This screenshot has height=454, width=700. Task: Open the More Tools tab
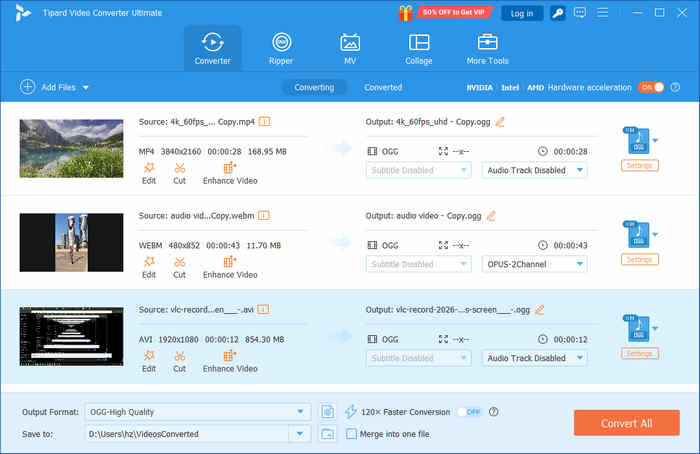pyautogui.click(x=488, y=48)
